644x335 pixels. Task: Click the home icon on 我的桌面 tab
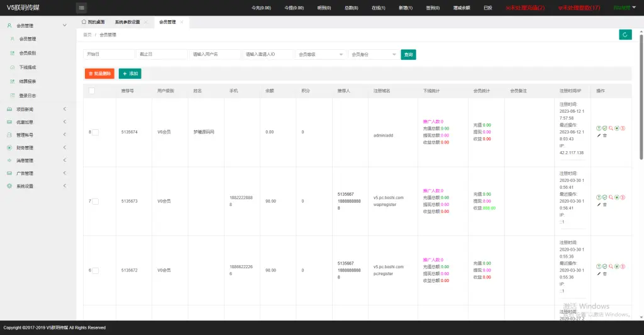pos(84,21)
